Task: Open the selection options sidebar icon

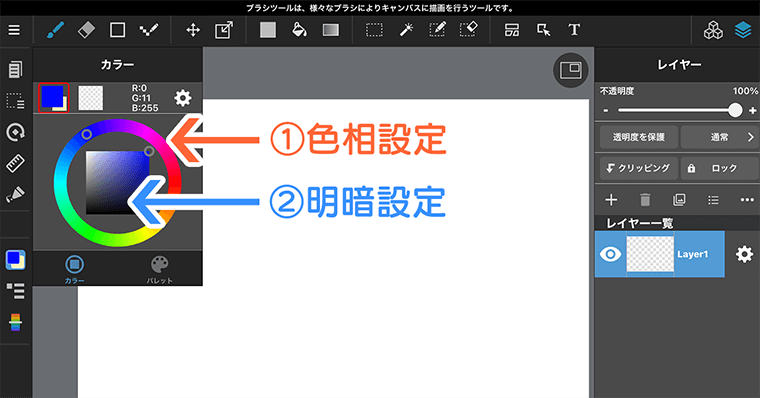Action: coord(15,101)
